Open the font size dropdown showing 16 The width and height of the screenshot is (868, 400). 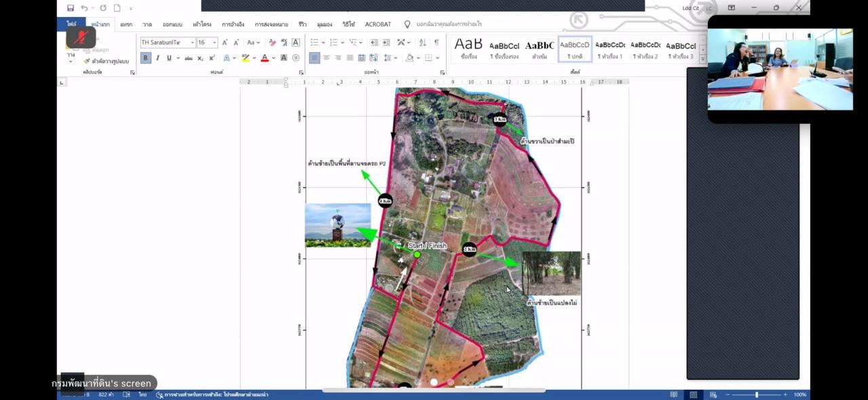(x=214, y=42)
